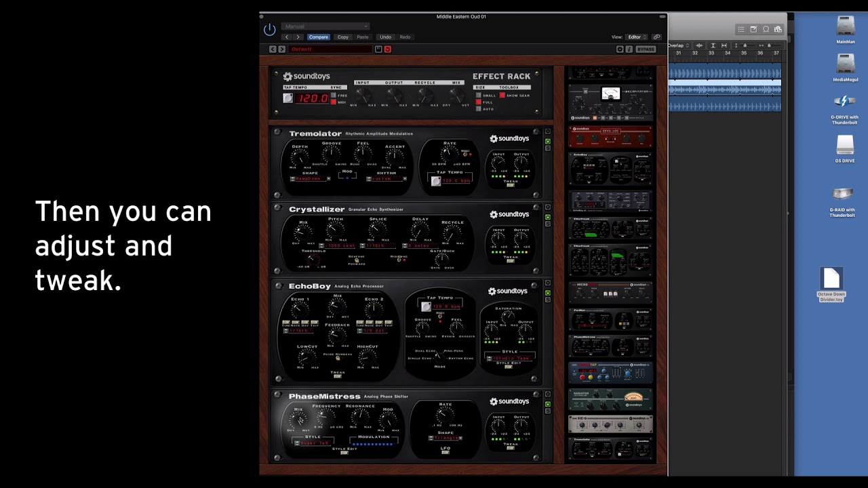Open EchoBoy Style Edit panel
The image size is (868, 488).
(508, 367)
